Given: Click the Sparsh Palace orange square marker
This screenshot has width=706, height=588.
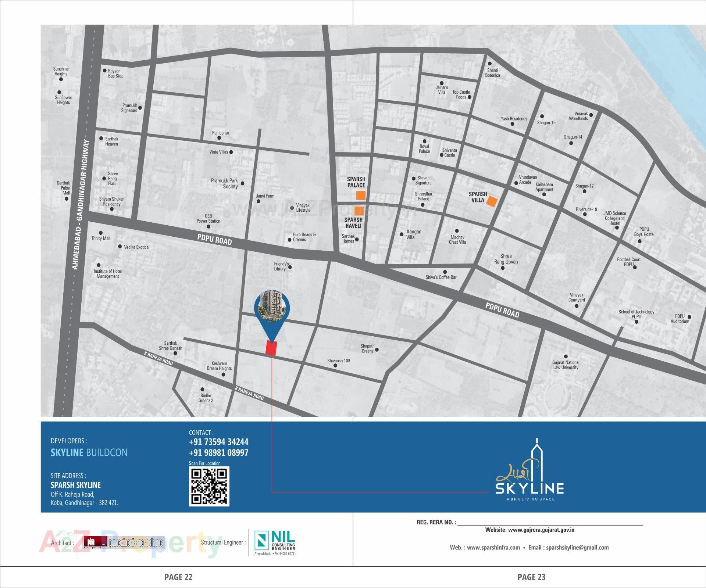Looking at the screenshot, I should point(361,196).
